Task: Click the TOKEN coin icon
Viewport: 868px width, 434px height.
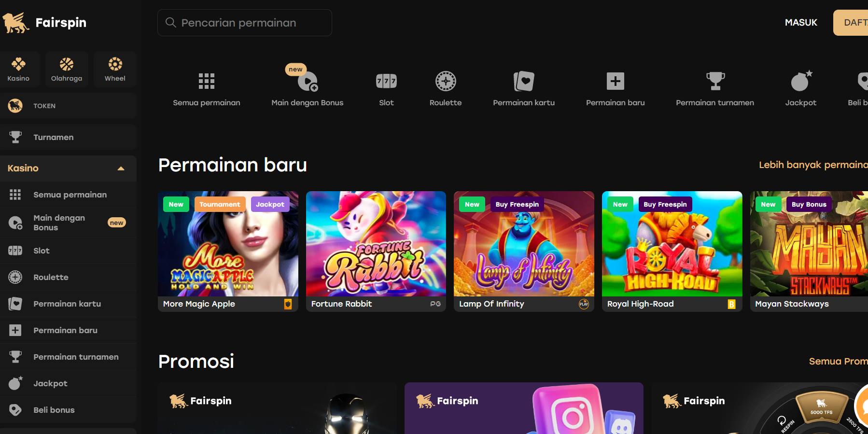Action: [15, 106]
